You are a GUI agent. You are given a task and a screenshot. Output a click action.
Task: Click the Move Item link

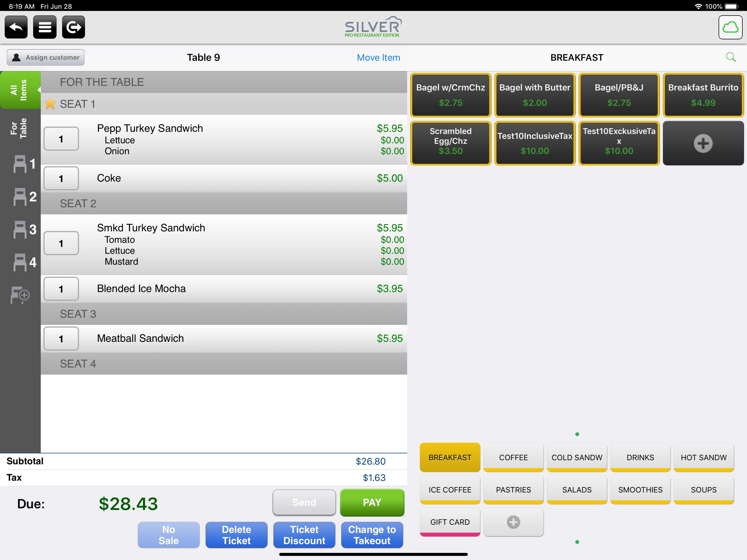378,58
